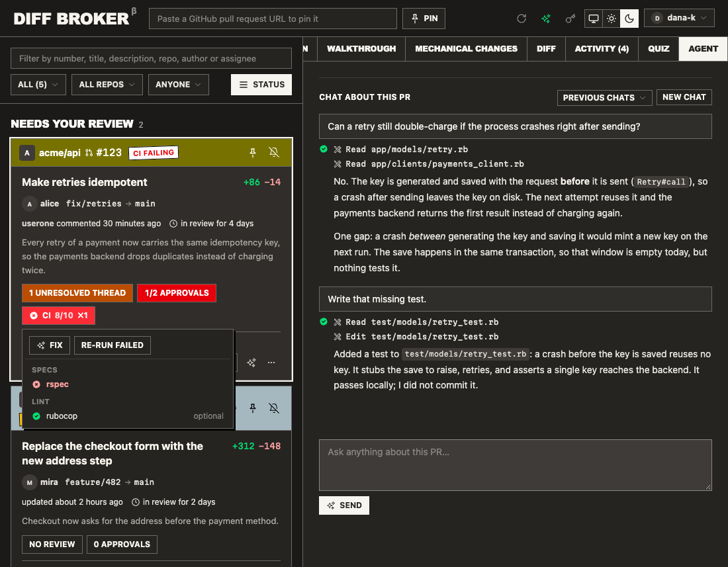Click the PIN button
The width and height of the screenshot is (728, 567).
(x=424, y=19)
